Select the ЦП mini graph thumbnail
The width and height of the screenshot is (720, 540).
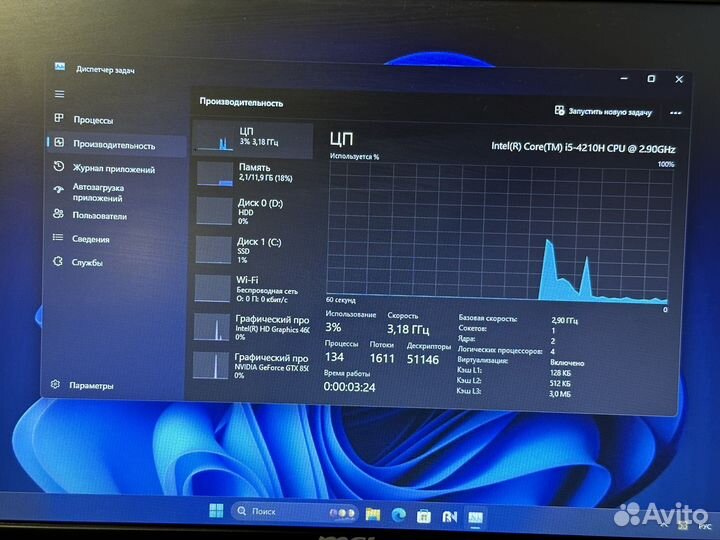click(215, 138)
